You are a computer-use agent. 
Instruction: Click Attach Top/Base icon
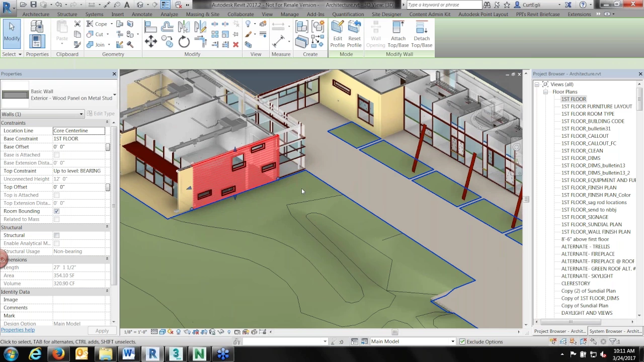tap(398, 35)
